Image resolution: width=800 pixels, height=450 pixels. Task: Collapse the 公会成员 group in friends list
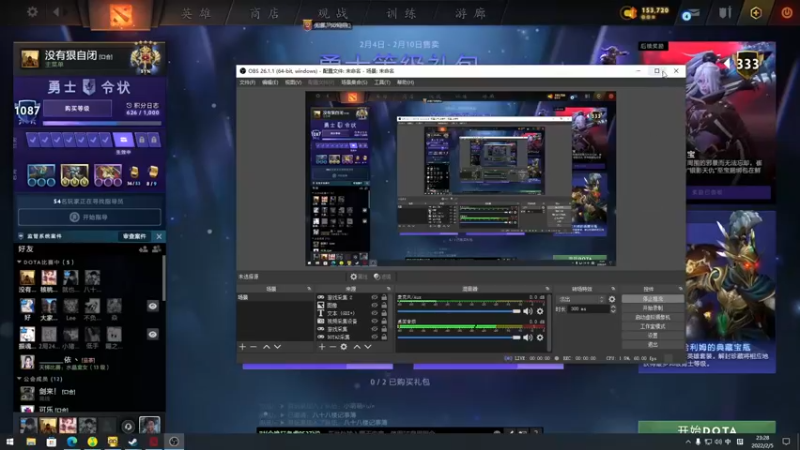tap(19, 379)
